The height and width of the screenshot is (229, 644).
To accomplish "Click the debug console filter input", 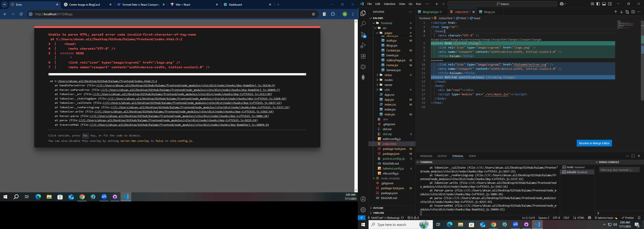I will point(619,170).
